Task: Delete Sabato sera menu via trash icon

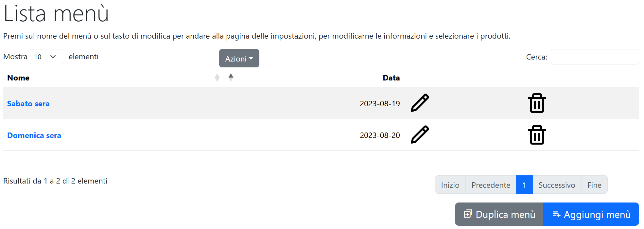Action: point(537,103)
